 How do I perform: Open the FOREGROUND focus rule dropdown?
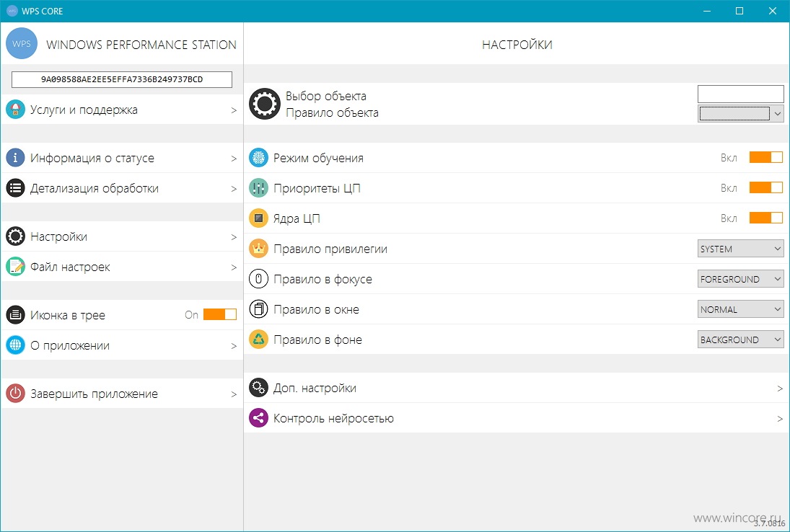coord(741,279)
